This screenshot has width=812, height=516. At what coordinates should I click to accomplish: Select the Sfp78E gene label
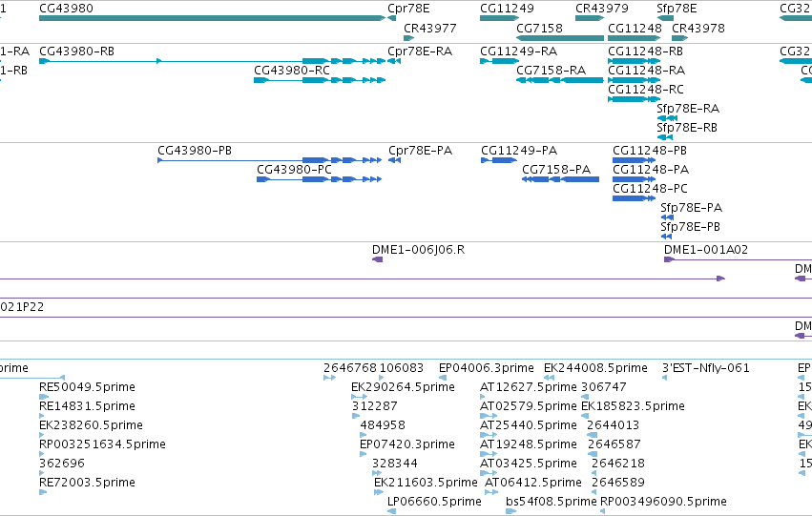[677, 9]
